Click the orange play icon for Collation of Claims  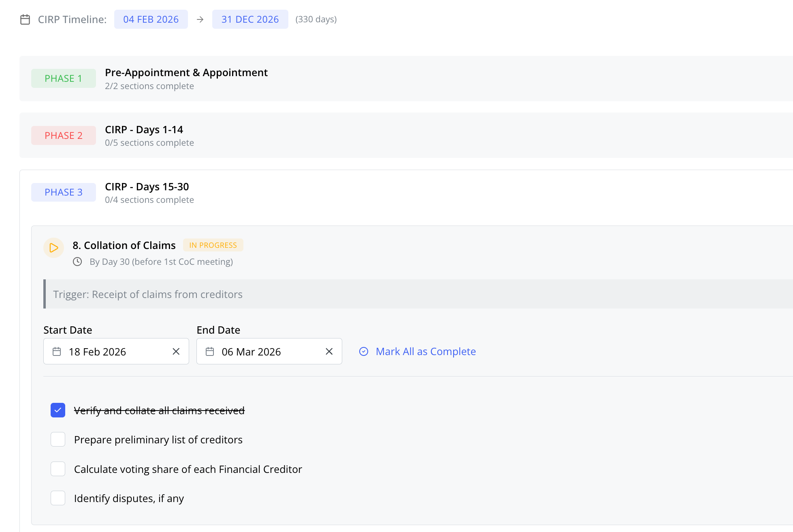coord(53,248)
